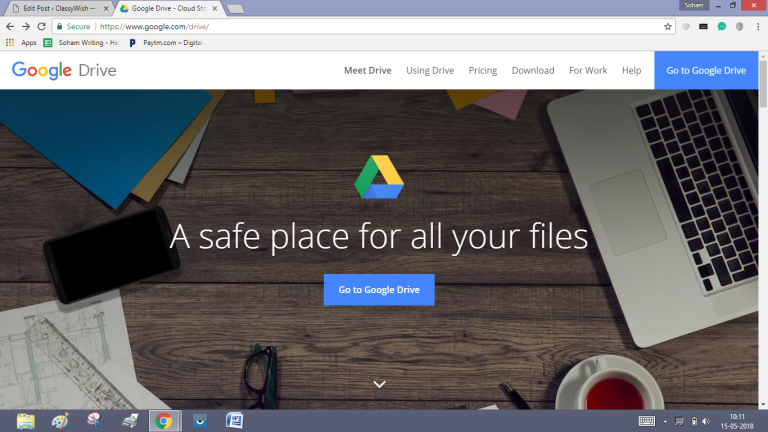Open the Using Drive menu item
Viewport: 768px width, 432px height.
point(430,71)
